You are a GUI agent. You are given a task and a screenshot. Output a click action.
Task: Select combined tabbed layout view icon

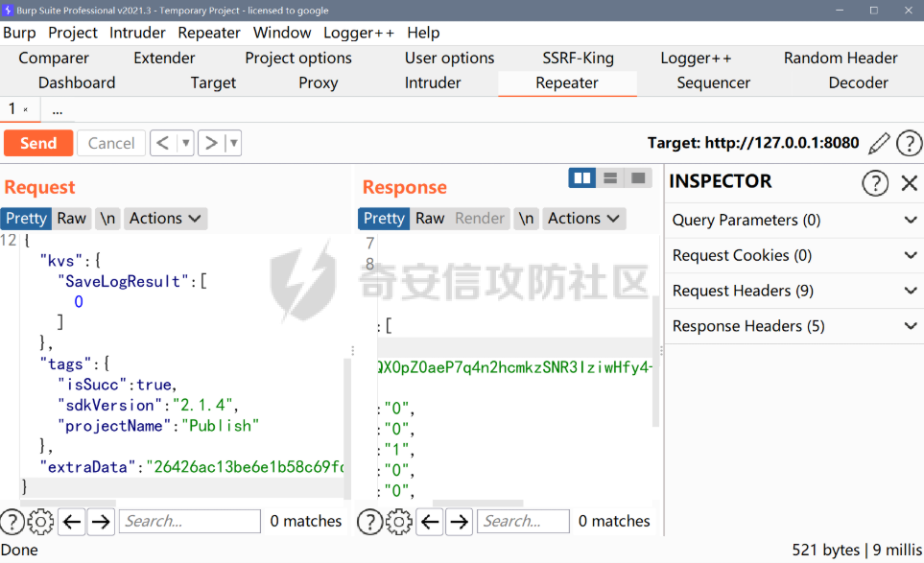click(x=638, y=177)
